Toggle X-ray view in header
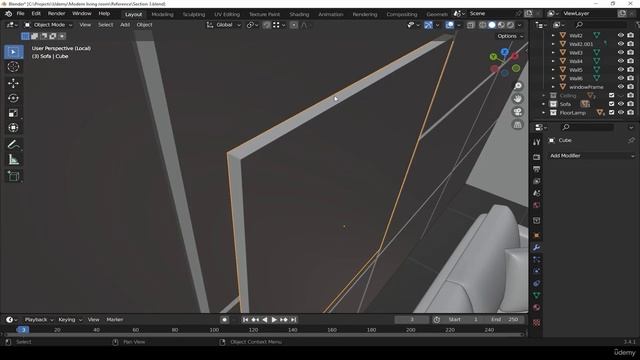640x360 pixels. pyautogui.click(x=471, y=25)
